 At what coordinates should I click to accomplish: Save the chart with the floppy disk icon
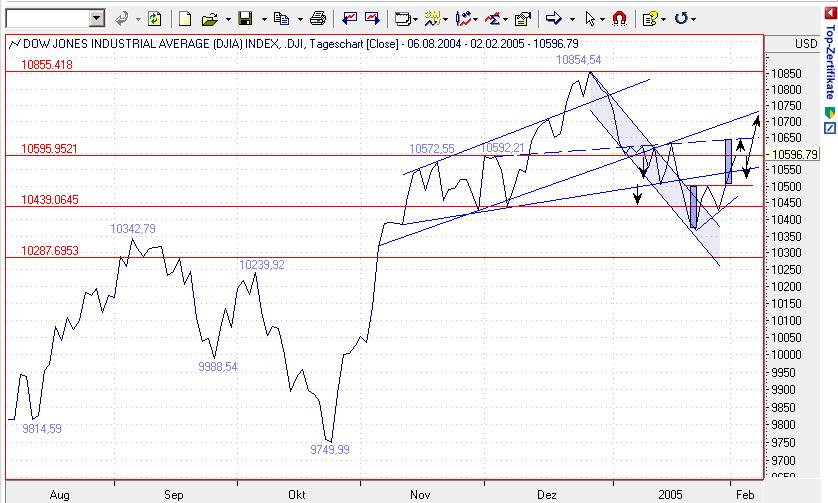click(245, 19)
